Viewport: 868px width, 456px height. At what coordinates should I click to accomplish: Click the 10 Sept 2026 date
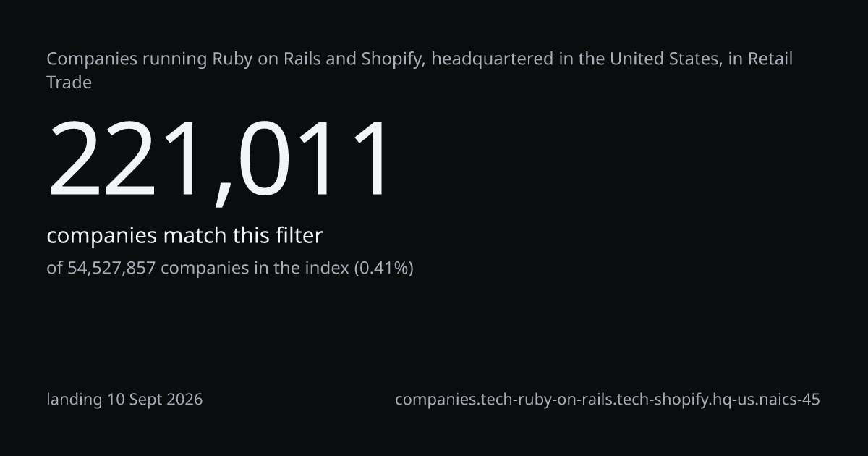coord(155,400)
